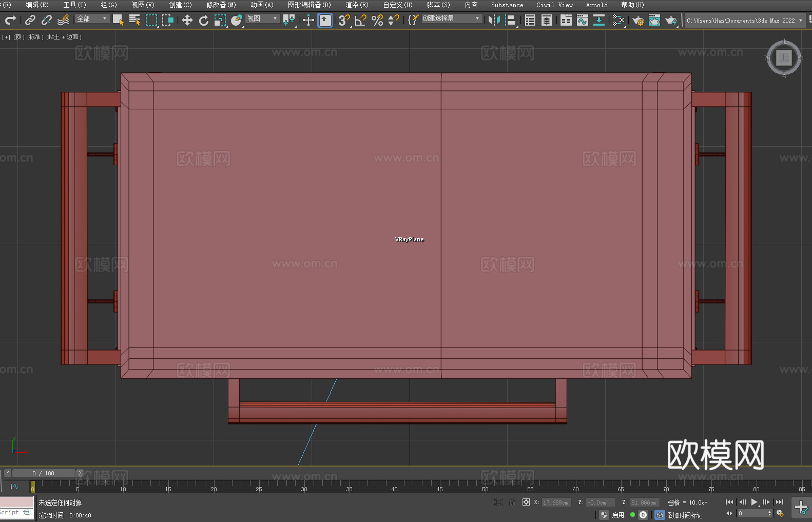Click the Play Animation button
Screen dimensions: 812x522
(x=755, y=502)
